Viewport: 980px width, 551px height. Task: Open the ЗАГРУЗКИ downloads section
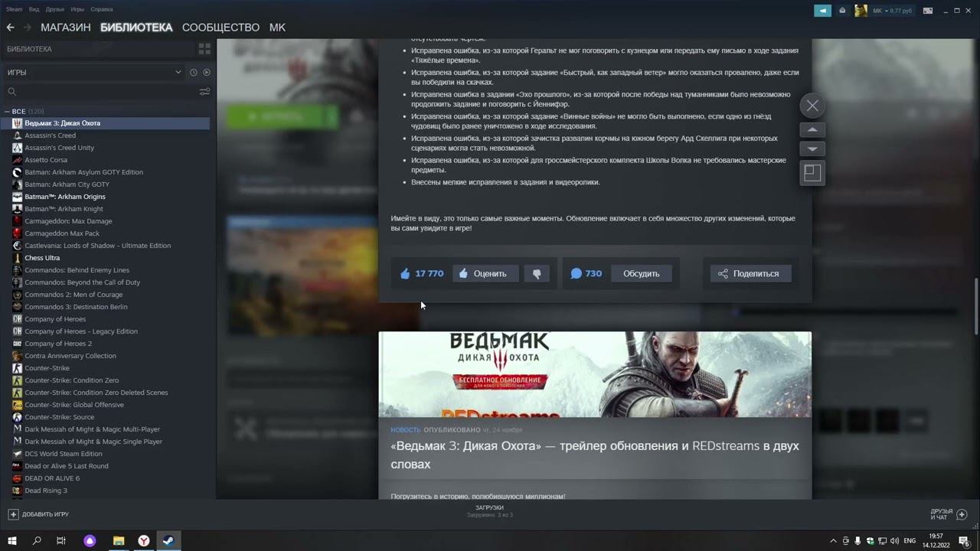click(x=489, y=510)
